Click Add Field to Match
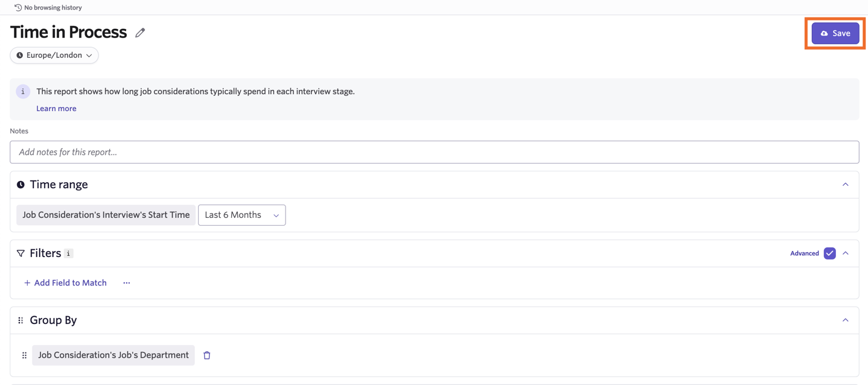Screen dimensions: 868x385 pos(65,283)
